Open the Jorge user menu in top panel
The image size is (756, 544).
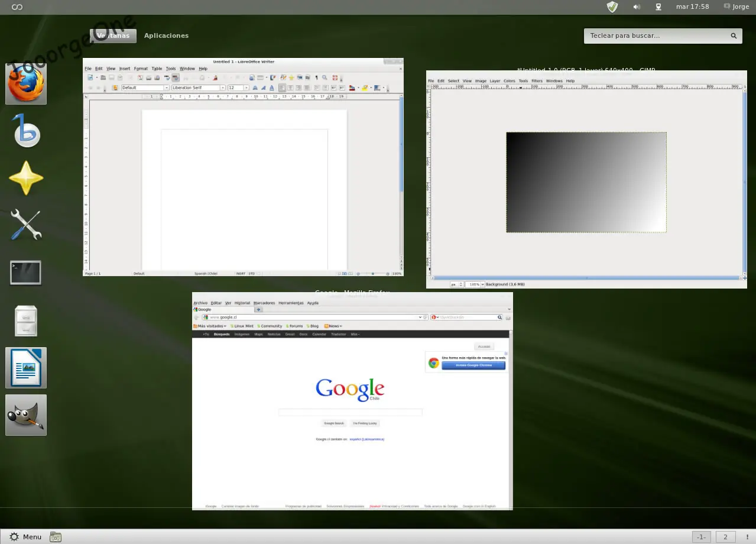click(x=736, y=7)
